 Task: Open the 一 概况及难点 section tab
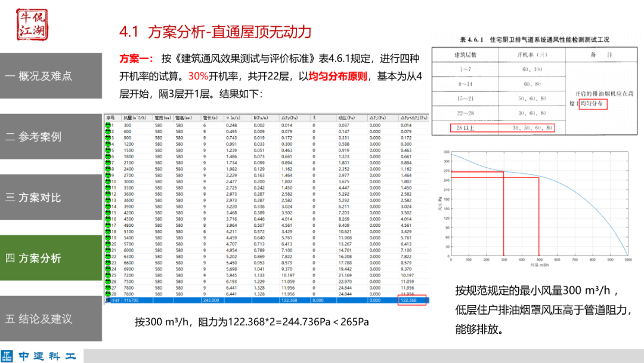(51, 76)
